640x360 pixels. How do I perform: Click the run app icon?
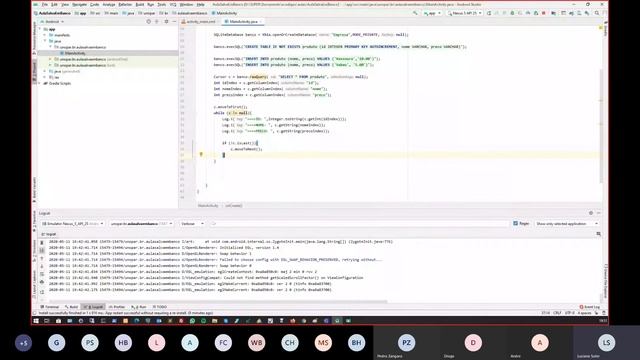[489, 13]
